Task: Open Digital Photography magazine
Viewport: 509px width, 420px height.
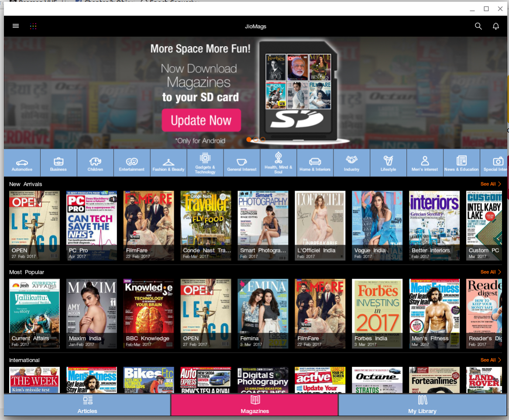Action: click(x=263, y=380)
